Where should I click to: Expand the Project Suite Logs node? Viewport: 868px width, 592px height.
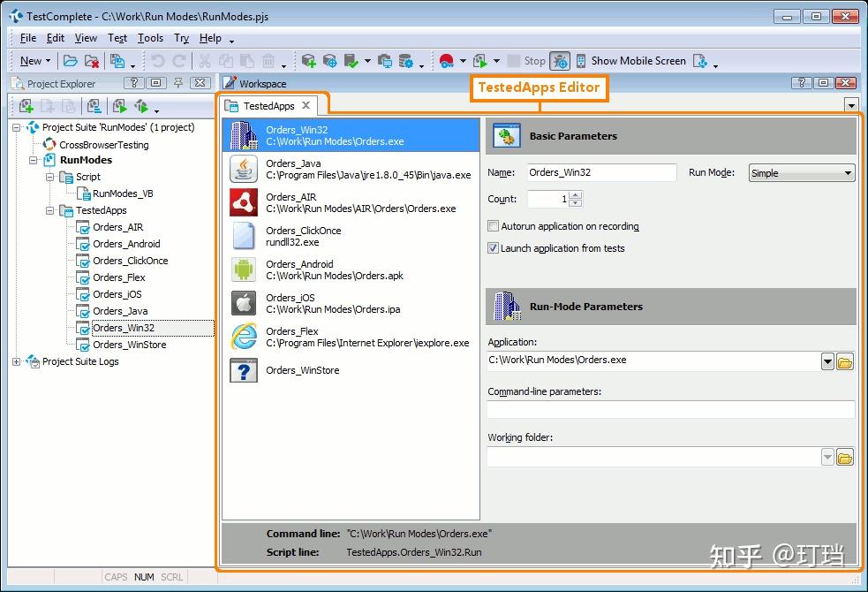[17, 361]
